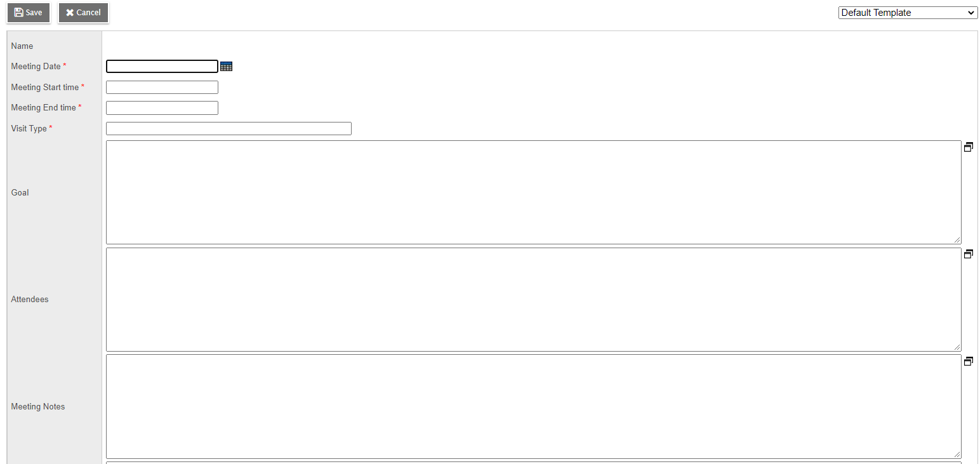Click the Save button

(x=29, y=13)
